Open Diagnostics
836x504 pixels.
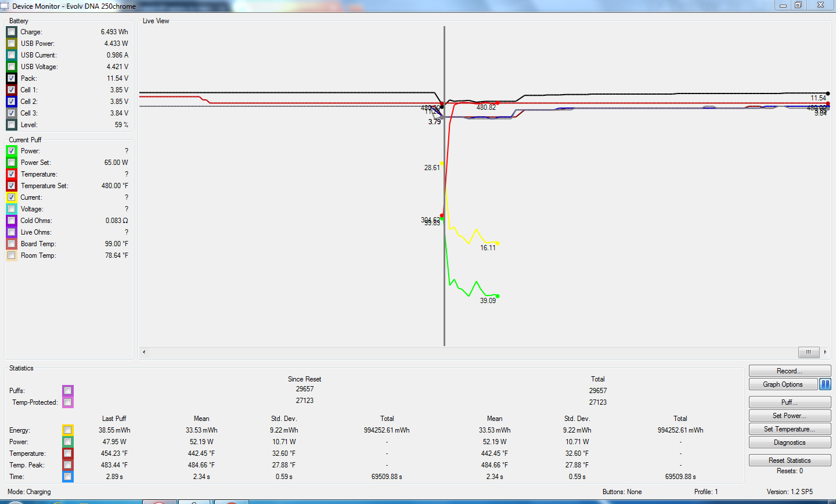coord(790,442)
